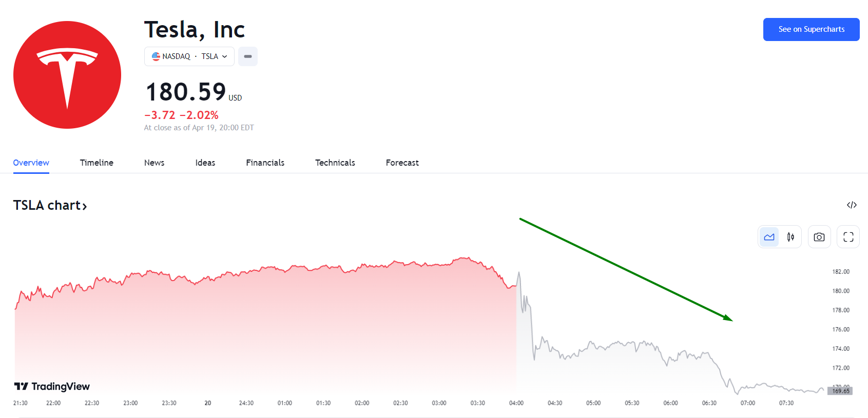The width and height of the screenshot is (868, 418).
Task: Click the 21:30 time axis label
Action: tap(21, 403)
